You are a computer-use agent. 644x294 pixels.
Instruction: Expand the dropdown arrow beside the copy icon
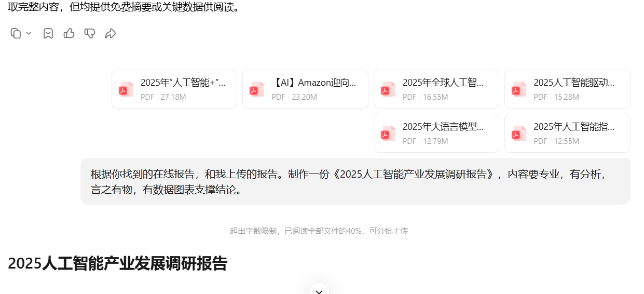(x=29, y=33)
